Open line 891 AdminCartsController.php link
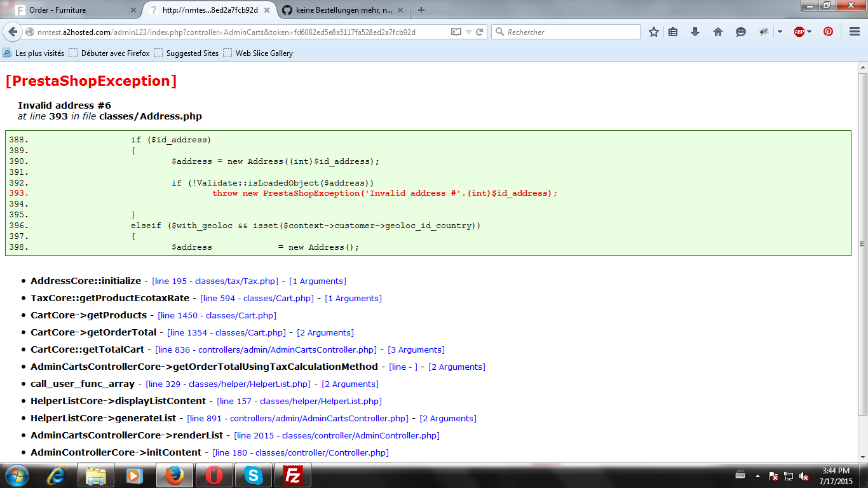 pyautogui.click(x=299, y=418)
